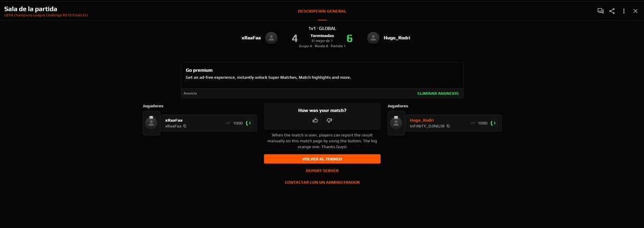Copy the xRaaFaa game ID
The image size is (644, 228).
click(x=185, y=126)
